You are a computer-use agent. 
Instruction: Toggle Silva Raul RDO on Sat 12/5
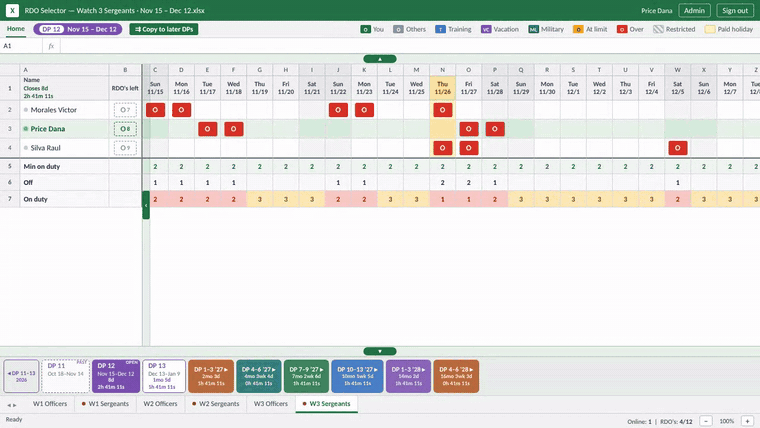[x=678, y=148]
